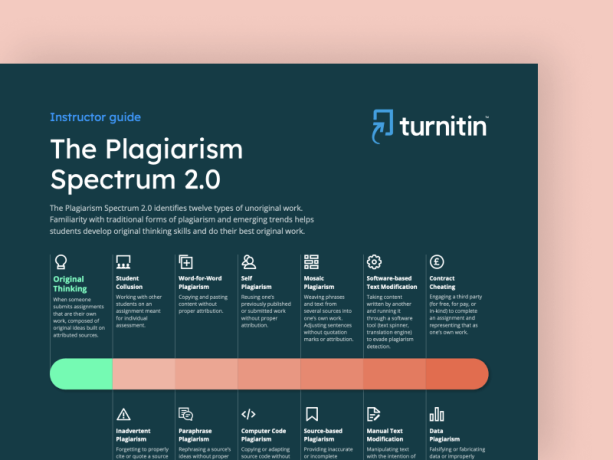The image size is (613, 460).
Task: Click the Data Plagiarism bar chart icon
Action: (436, 414)
